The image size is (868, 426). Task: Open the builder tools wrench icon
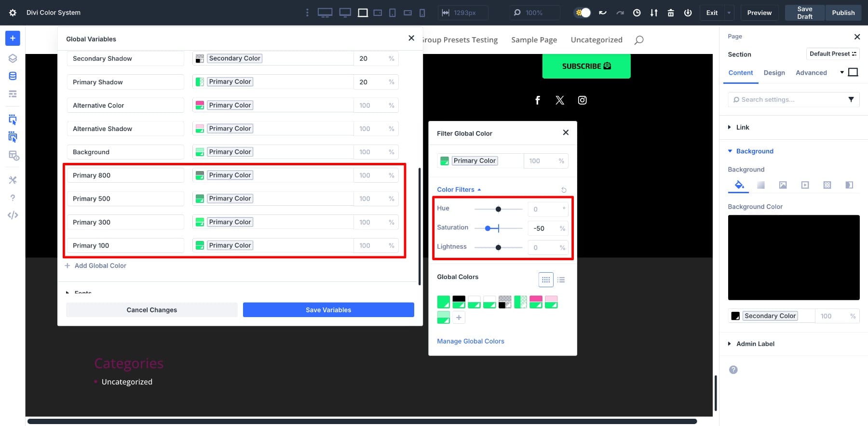(x=13, y=180)
